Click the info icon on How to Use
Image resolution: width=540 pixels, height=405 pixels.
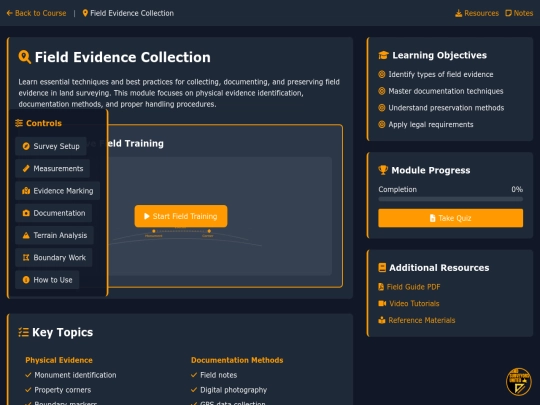point(26,280)
